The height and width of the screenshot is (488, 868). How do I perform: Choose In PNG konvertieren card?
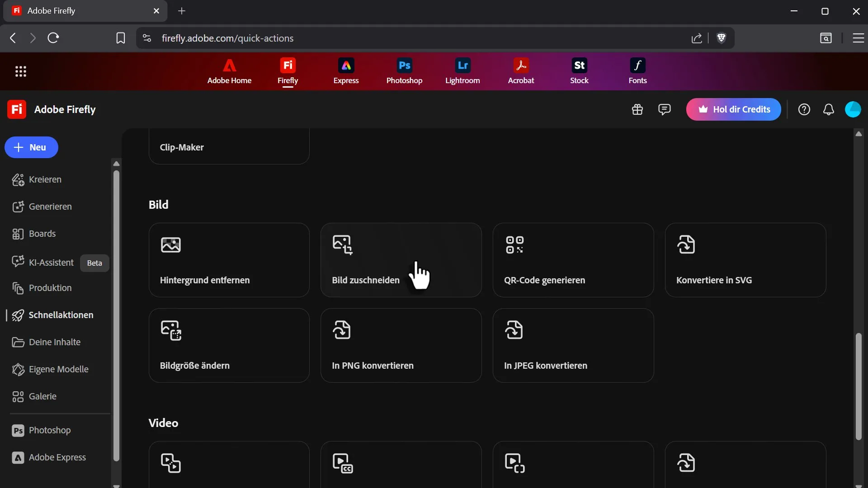[x=401, y=345]
